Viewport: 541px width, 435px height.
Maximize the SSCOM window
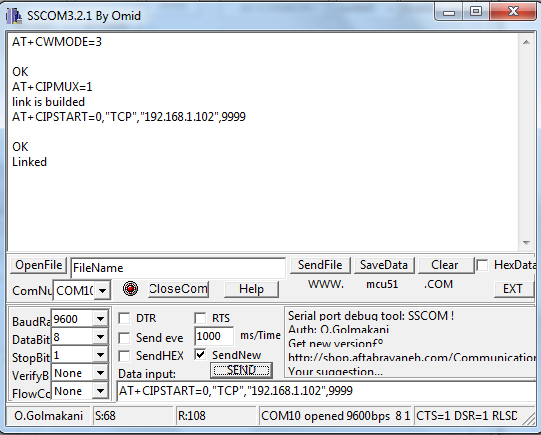pyautogui.click(x=476, y=12)
